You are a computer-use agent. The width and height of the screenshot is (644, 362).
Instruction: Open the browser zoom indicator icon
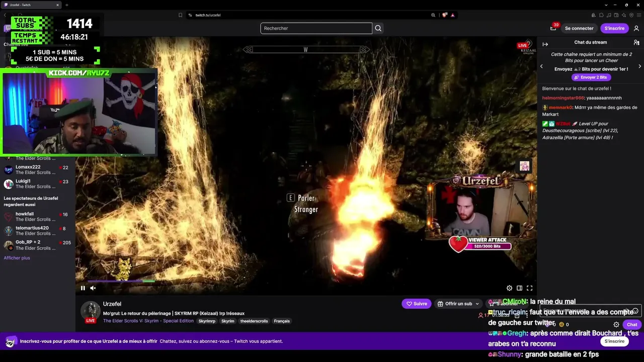point(433,15)
